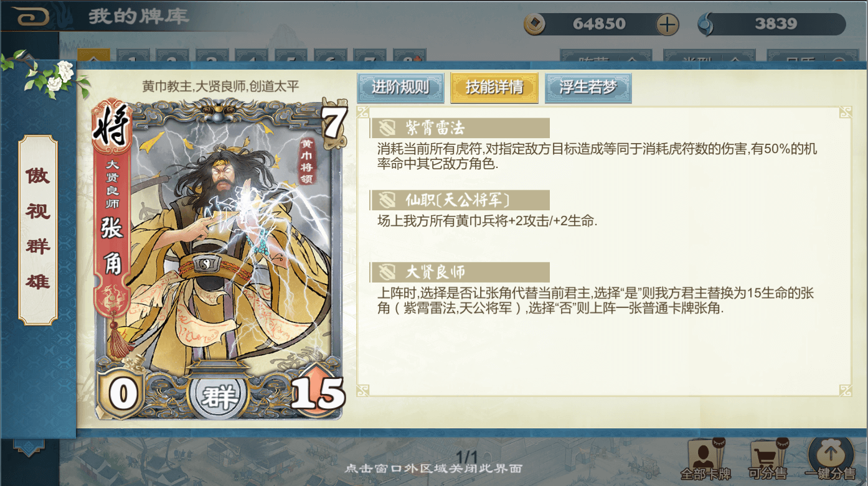This screenshot has height=486, width=868.
Task: Click the plus icon to add coins
Action: [668, 25]
